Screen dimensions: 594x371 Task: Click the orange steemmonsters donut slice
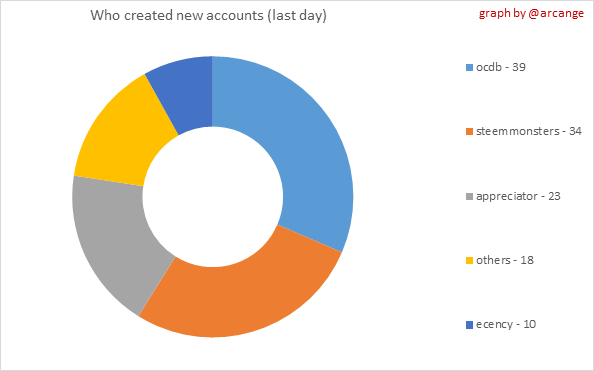tap(242, 296)
